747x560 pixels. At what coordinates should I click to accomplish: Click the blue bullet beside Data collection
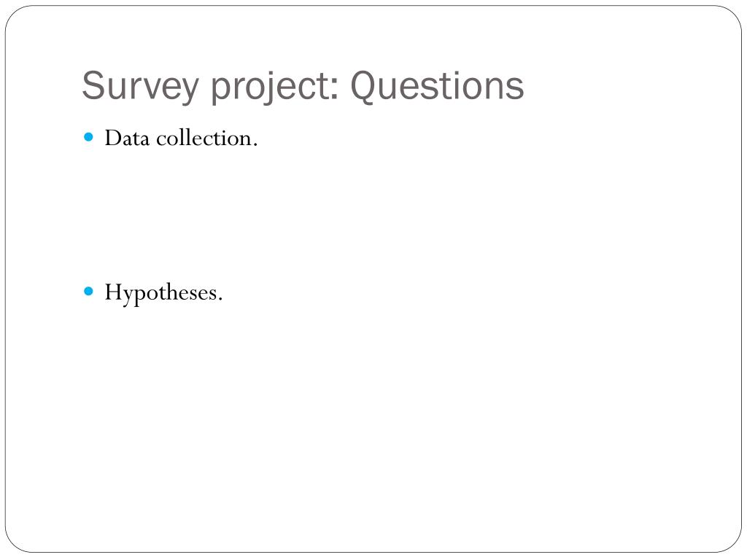click(88, 138)
